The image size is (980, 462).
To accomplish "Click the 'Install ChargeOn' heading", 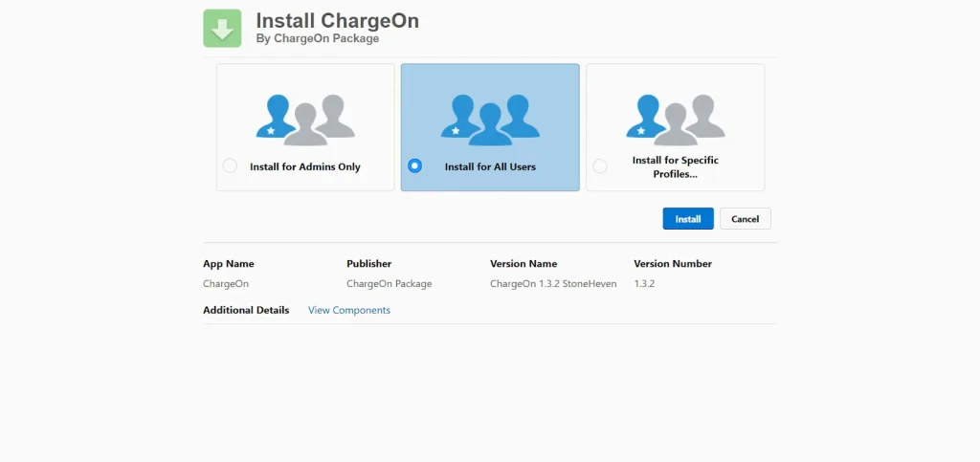I will (338, 21).
